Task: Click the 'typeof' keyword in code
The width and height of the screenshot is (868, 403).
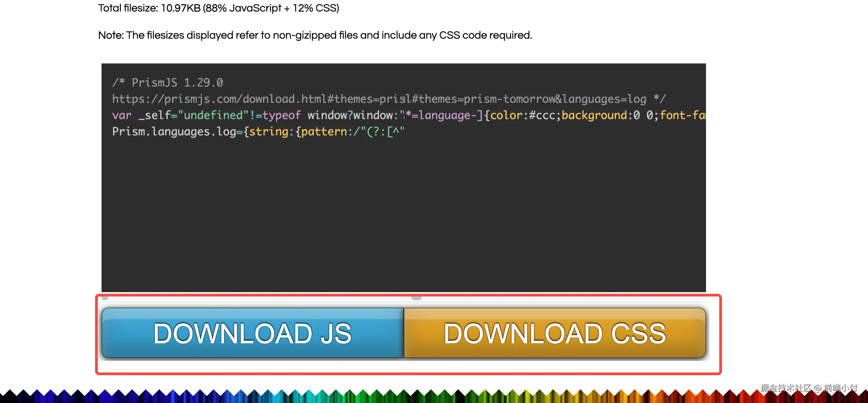Action: (282, 115)
